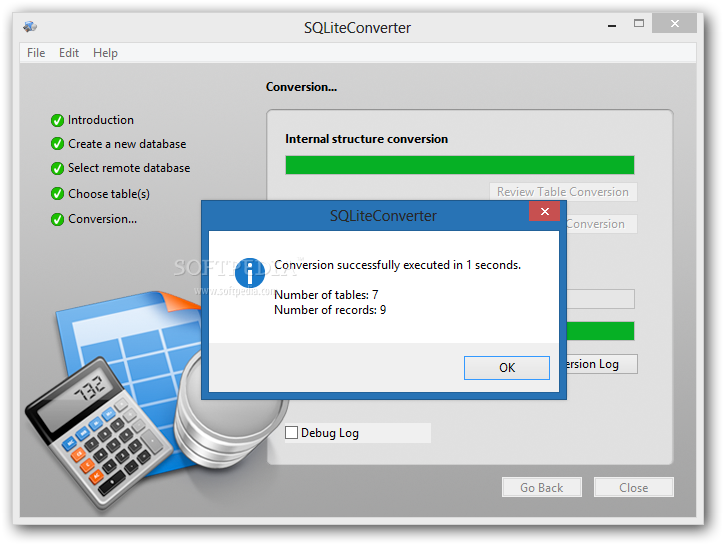The width and height of the screenshot is (724, 545).
Task: Enable the Debug Log checkbox
Action: 291,433
